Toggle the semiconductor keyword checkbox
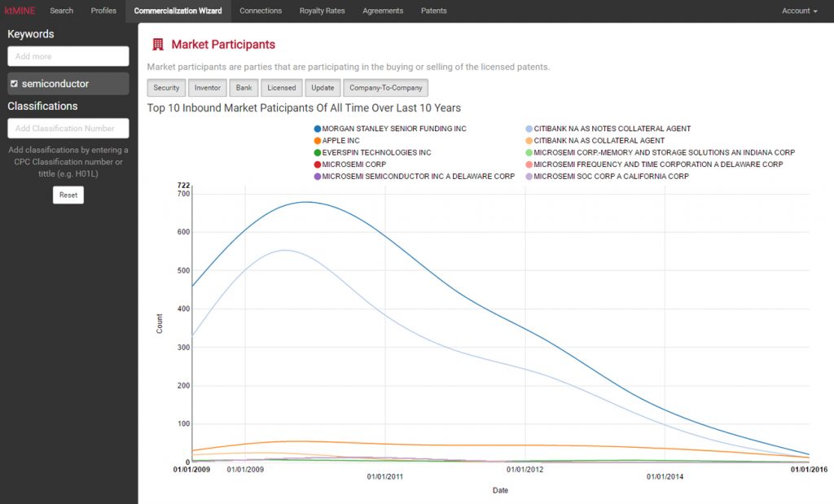Viewport: 834px width, 504px height. pyautogui.click(x=14, y=84)
